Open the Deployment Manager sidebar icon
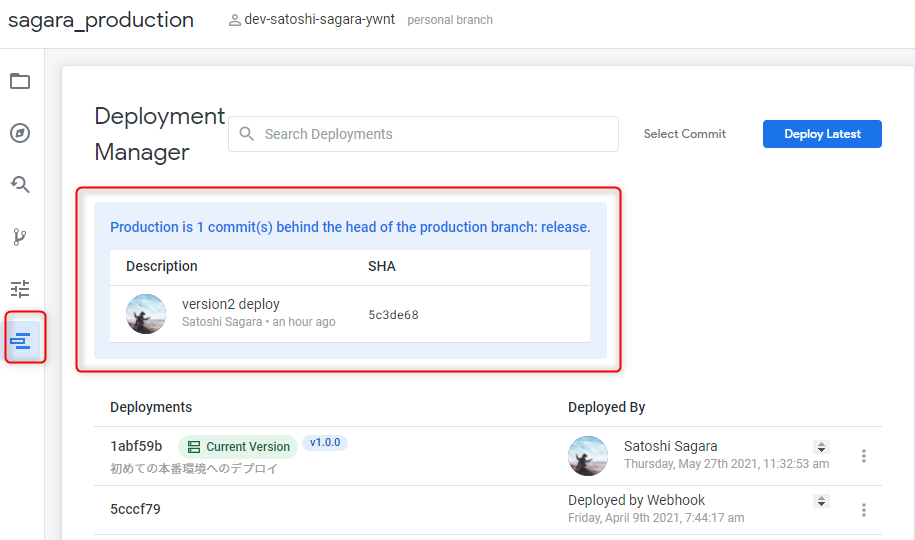Image resolution: width=915 pixels, height=540 pixels. point(20,340)
